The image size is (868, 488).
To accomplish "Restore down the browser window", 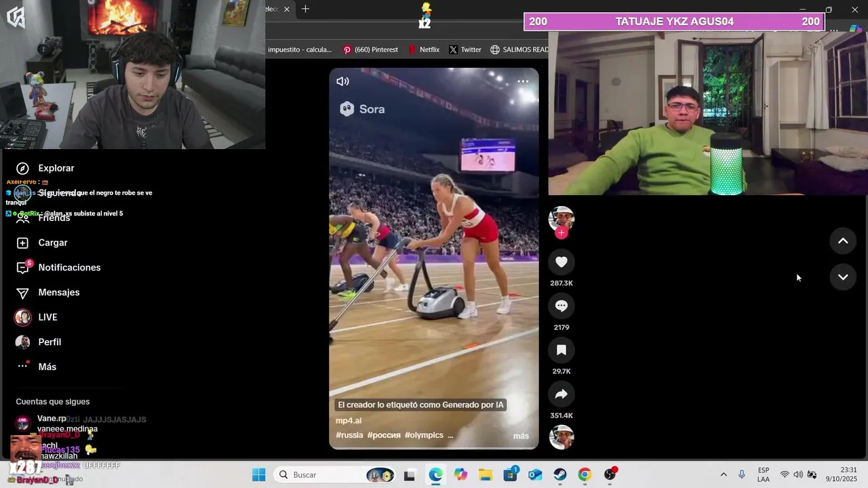I will tap(829, 9).
